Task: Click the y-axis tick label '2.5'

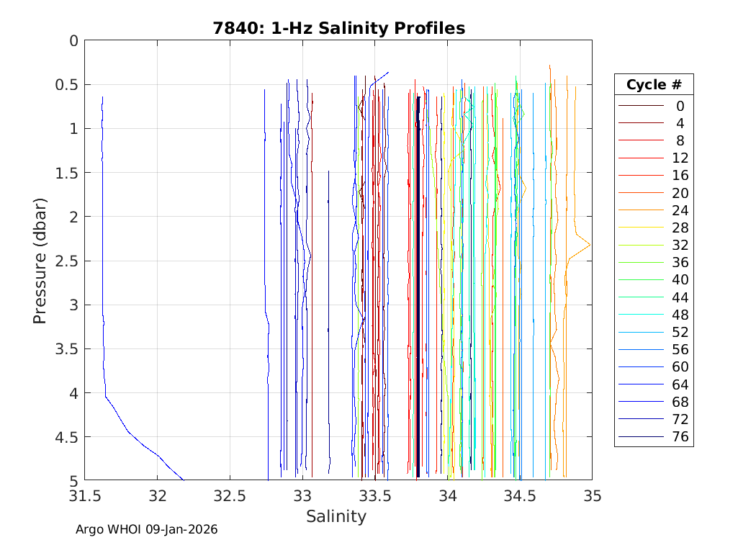Action: point(63,261)
